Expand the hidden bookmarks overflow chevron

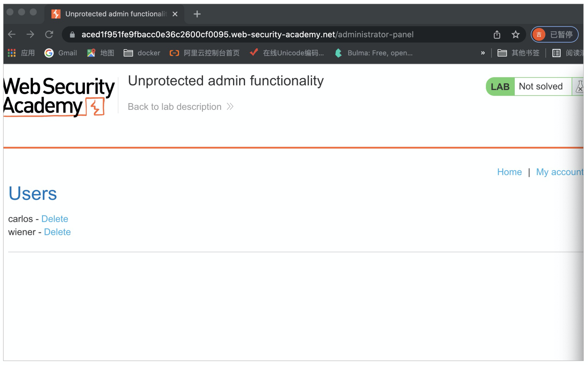click(x=483, y=53)
